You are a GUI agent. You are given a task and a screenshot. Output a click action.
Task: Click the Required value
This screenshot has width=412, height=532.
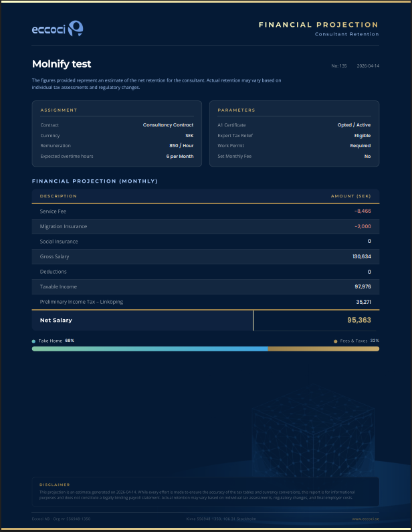pos(360,146)
